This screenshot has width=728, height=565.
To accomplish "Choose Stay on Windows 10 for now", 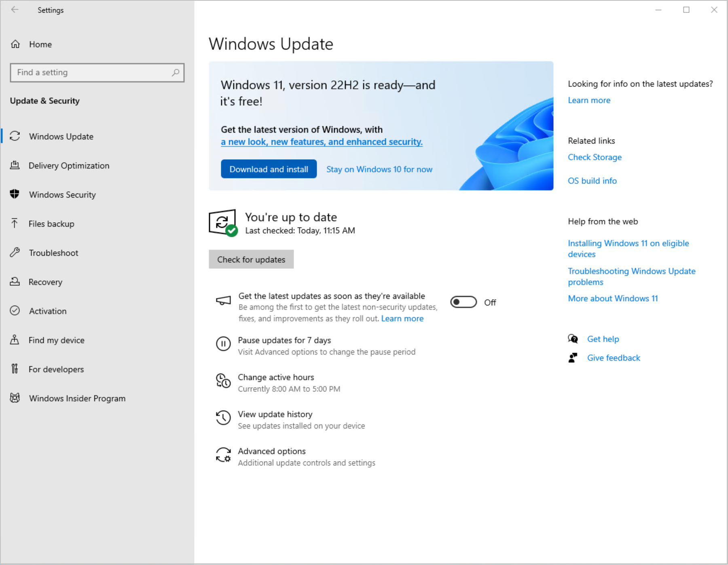I will click(x=379, y=169).
